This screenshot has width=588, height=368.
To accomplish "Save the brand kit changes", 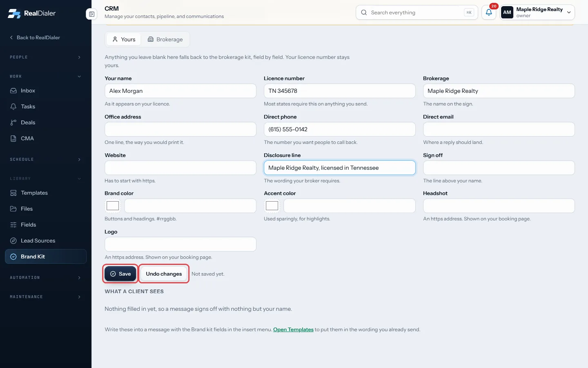I will (x=120, y=274).
